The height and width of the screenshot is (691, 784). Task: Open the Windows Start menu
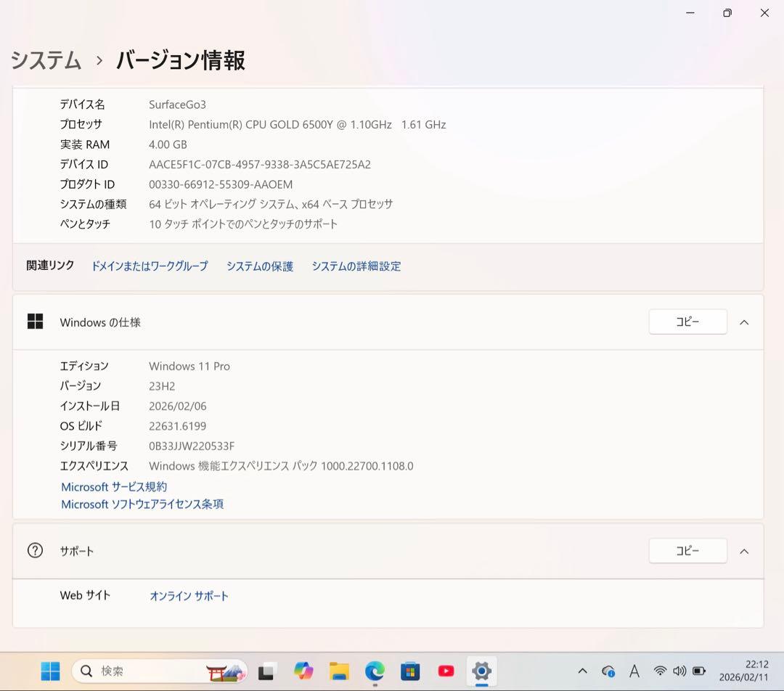pyautogui.click(x=51, y=671)
